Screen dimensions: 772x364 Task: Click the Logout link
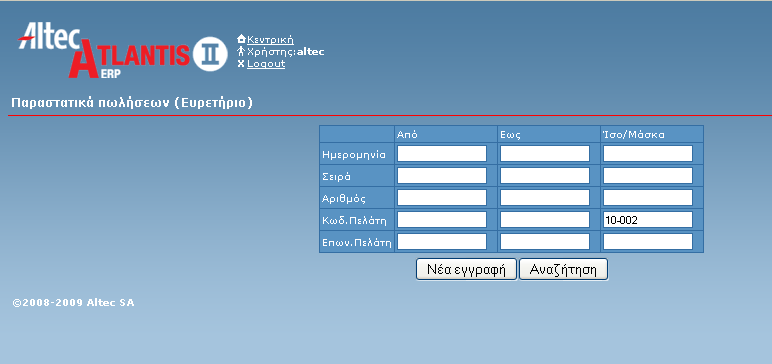[266, 64]
